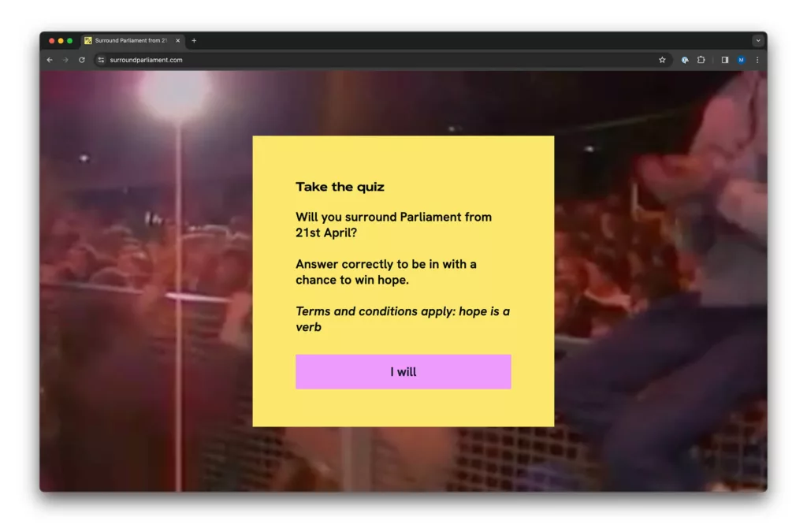807x532 pixels.
Task: Open the M profile avatar
Action: click(741, 59)
